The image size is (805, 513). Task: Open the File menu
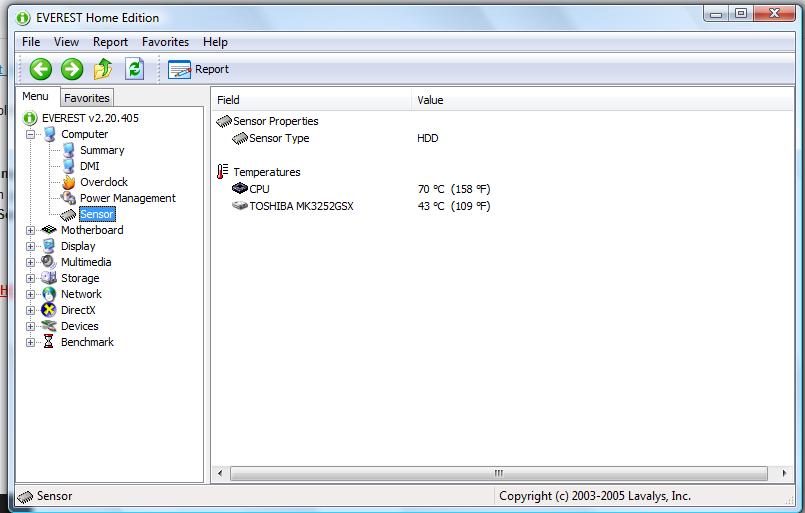tap(31, 42)
